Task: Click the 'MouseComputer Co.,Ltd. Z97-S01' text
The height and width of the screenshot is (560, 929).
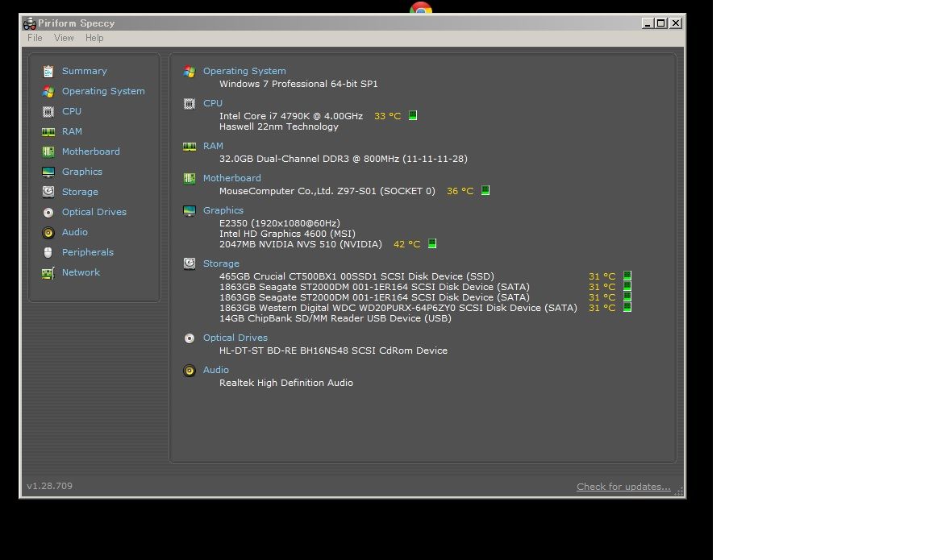Action: click(x=327, y=191)
